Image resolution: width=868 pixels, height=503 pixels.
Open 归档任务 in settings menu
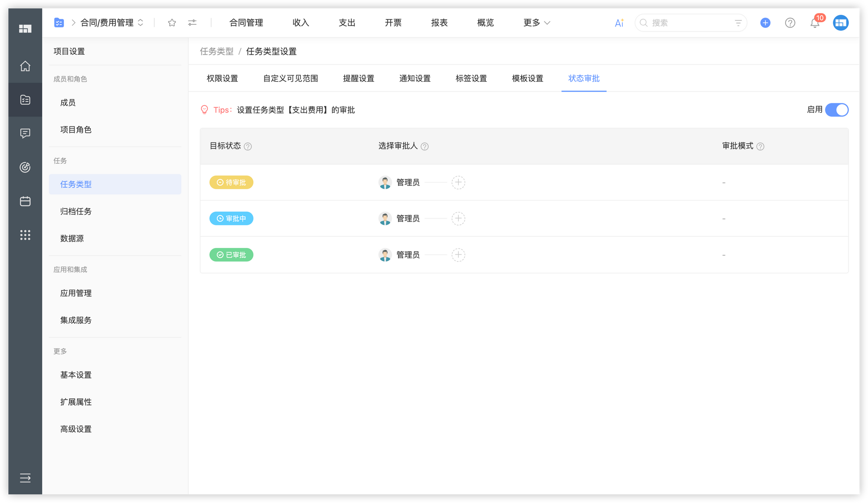click(x=115, y=212)
